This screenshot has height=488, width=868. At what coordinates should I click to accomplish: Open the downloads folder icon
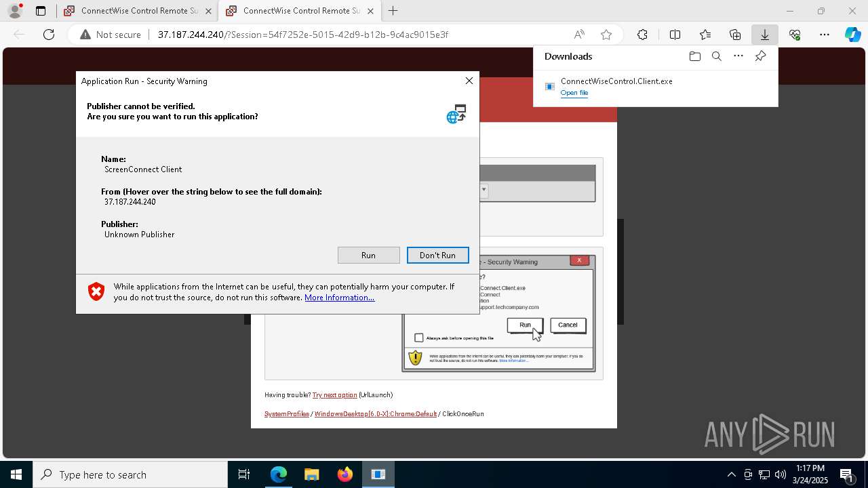pos(694,56)
